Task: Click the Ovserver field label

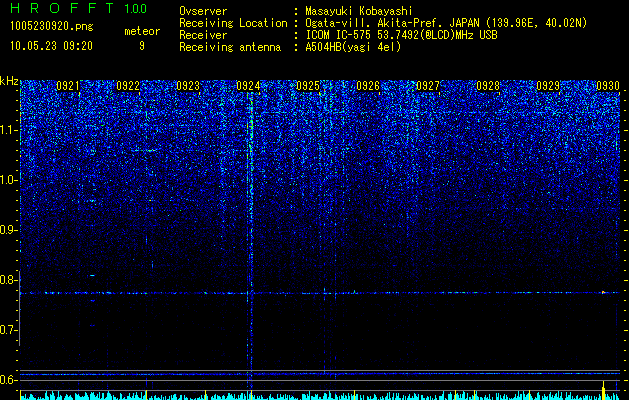Action: (x=203, y=11)
